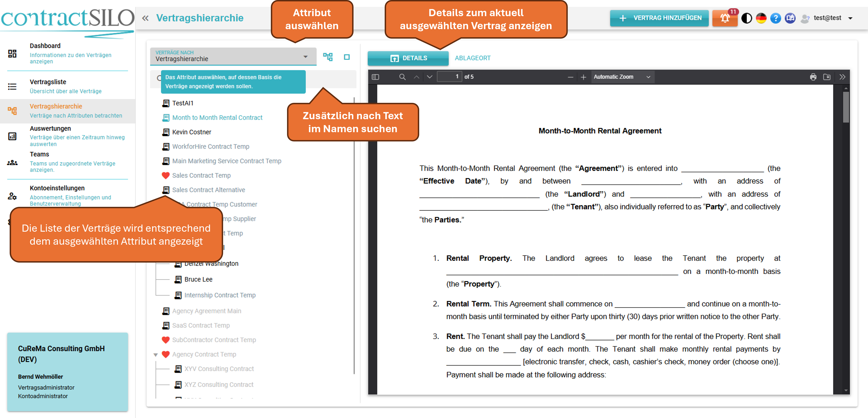The image size is (868, 418).
Task: Open the PDF find magnifier icon
Action: click(402, 77)
